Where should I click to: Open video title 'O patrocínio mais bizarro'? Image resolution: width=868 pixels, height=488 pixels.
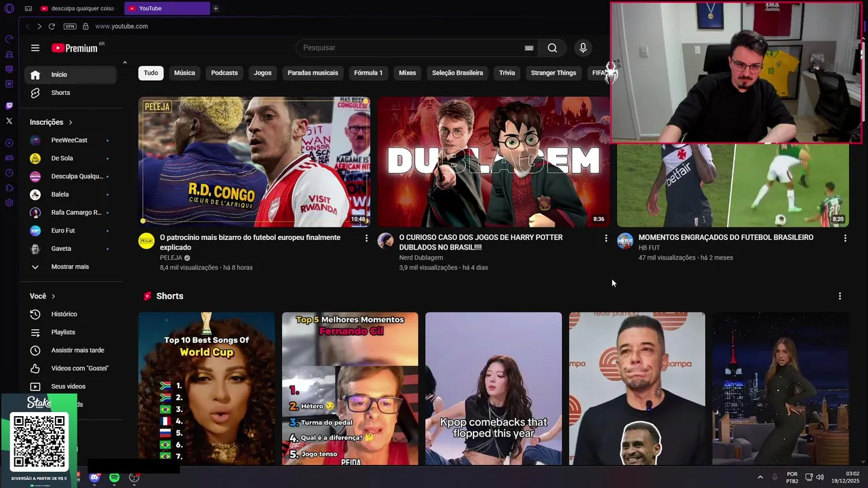(250, 243)
